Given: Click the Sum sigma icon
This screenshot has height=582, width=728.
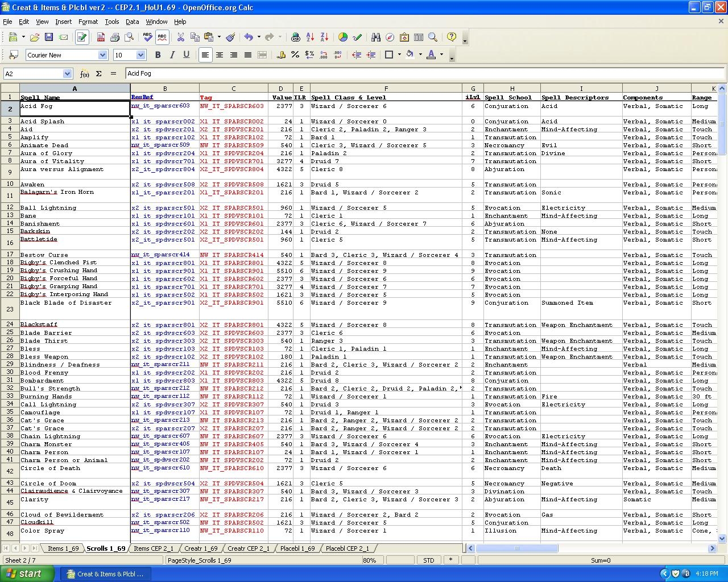Looking at the screenshot, I should (98, 74).
